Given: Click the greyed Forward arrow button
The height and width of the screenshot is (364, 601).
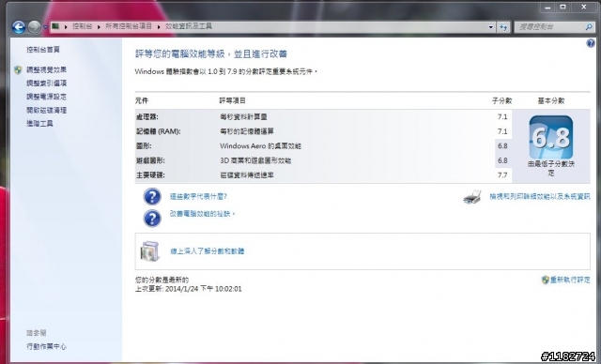Looking at the screenshot, I should pos(34,27).
